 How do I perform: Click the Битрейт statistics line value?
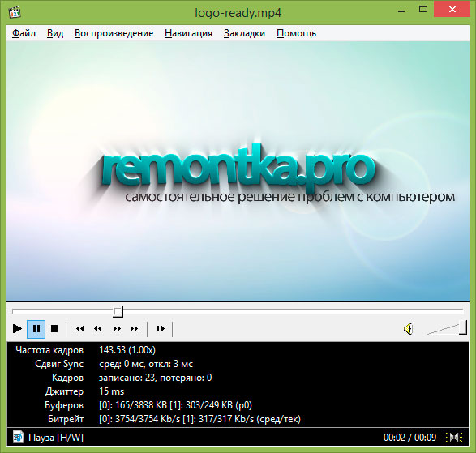pyautogui.click(x=199, y=419)
